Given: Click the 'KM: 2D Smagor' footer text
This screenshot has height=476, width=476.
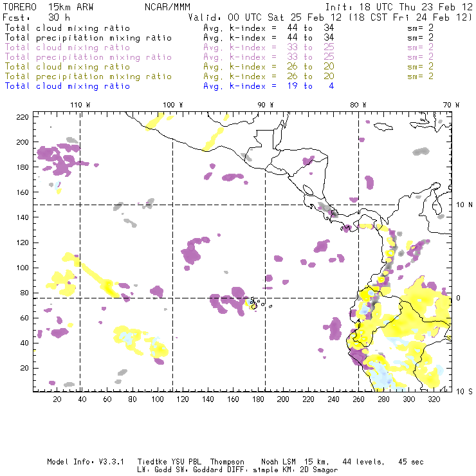Looking at the screenshot, I should click(x=309, y=470).
